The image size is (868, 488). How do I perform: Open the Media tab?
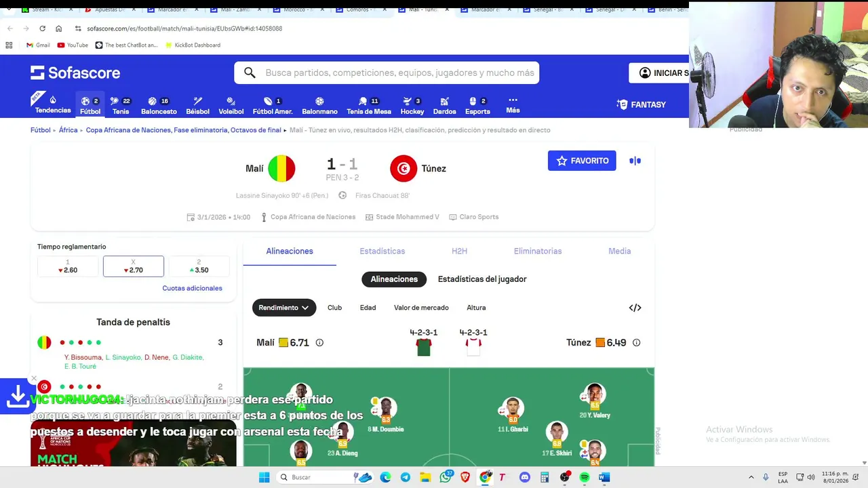(x=619, y=251)
